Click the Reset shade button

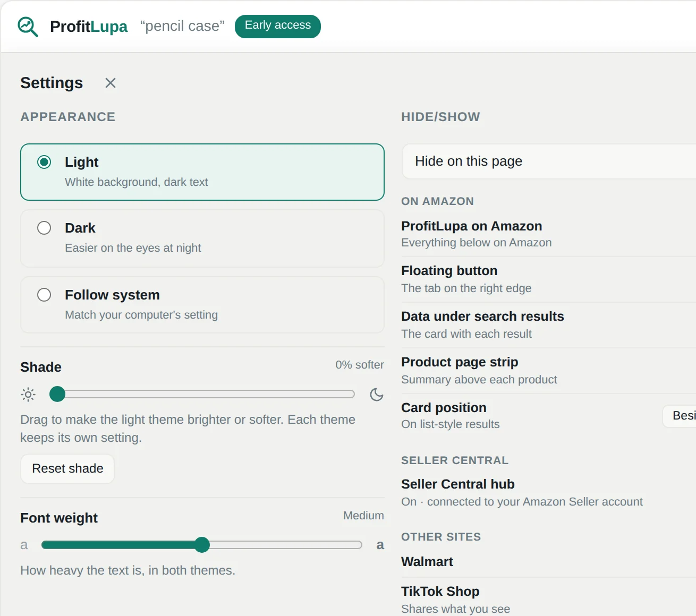coord(67,468)
